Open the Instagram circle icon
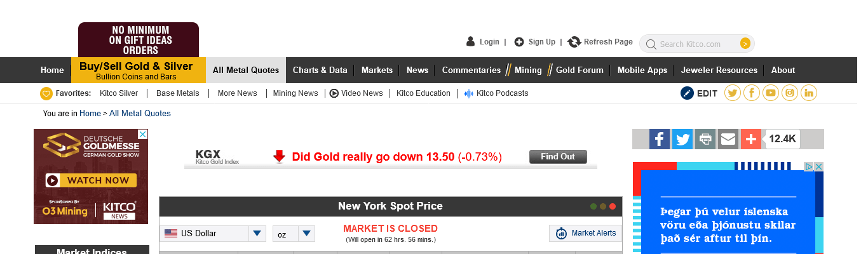 pyautogui.click(x=790, y=93)
